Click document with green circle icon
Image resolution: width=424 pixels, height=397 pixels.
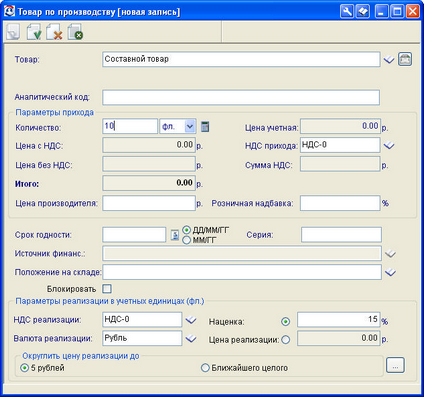pos(75,32)
